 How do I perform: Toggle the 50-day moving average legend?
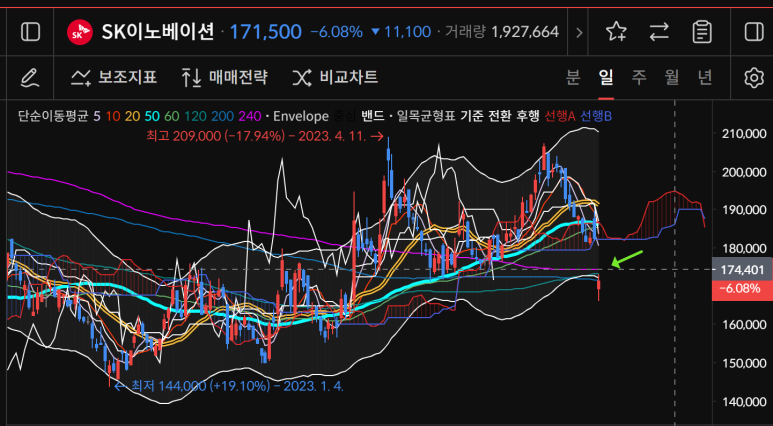click(x=152, y=116)
